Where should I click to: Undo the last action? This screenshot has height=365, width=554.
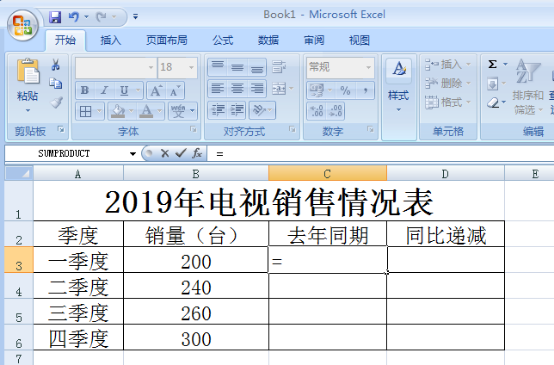tap(74, 17)
